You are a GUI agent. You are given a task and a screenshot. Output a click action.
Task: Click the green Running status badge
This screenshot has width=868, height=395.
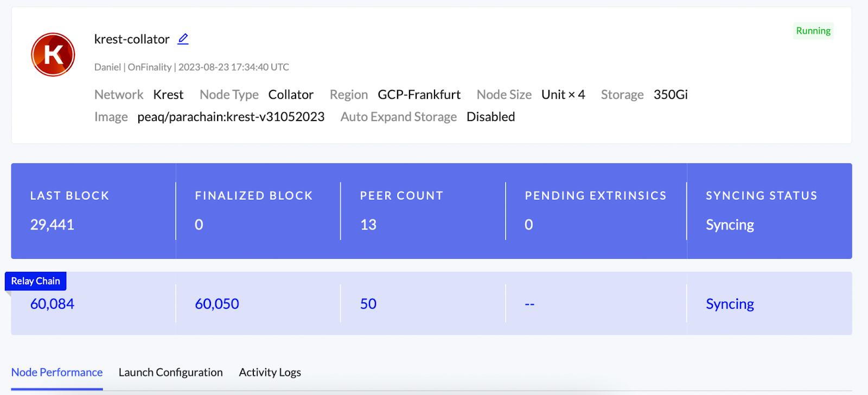813,31
